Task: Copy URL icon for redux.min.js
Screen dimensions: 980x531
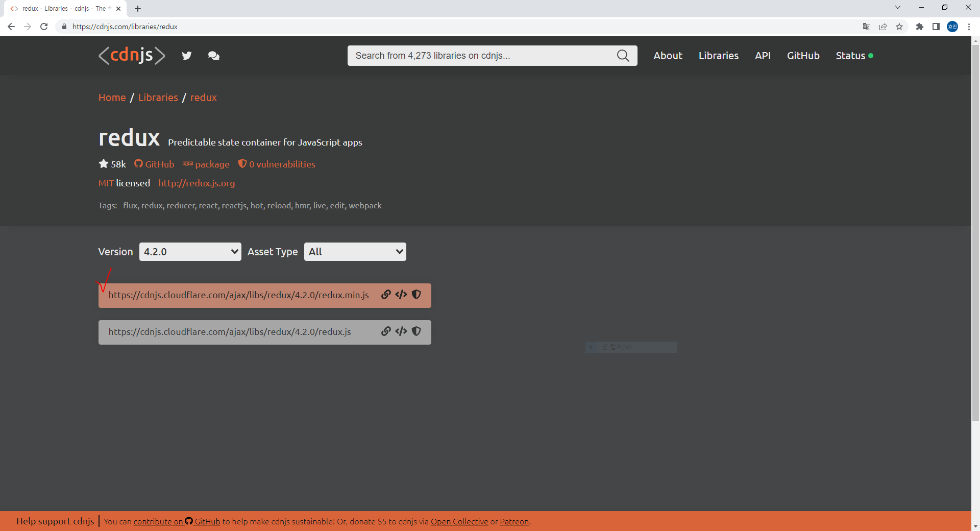Action: coord(386,295)
